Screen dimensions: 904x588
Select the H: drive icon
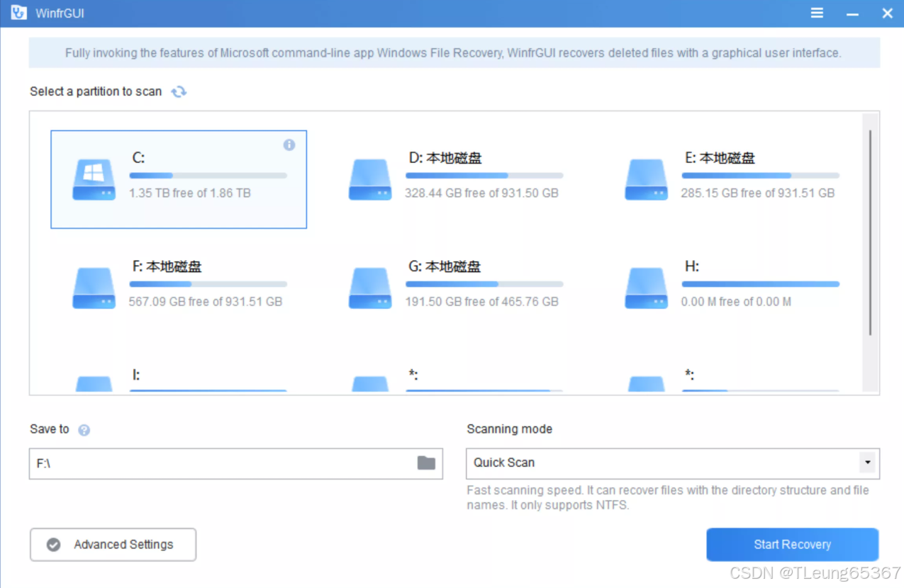coord(646,288)
